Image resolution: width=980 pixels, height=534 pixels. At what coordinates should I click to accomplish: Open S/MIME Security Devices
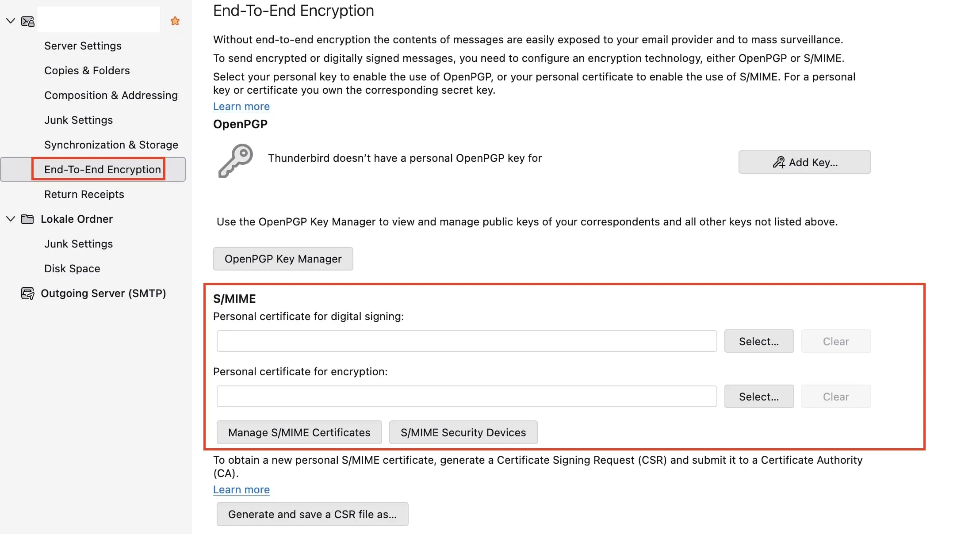[463, 432]
